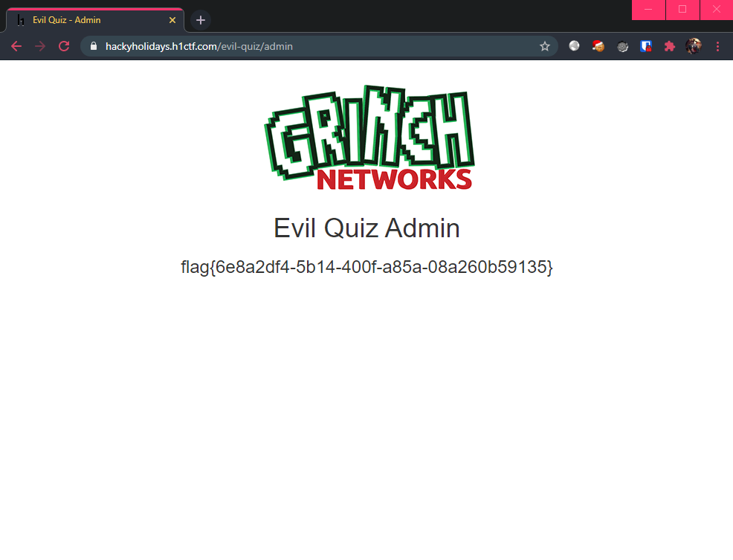Open the grey sphere extension icon
This screenshot has height=560, width=733.
coord(574,46)
